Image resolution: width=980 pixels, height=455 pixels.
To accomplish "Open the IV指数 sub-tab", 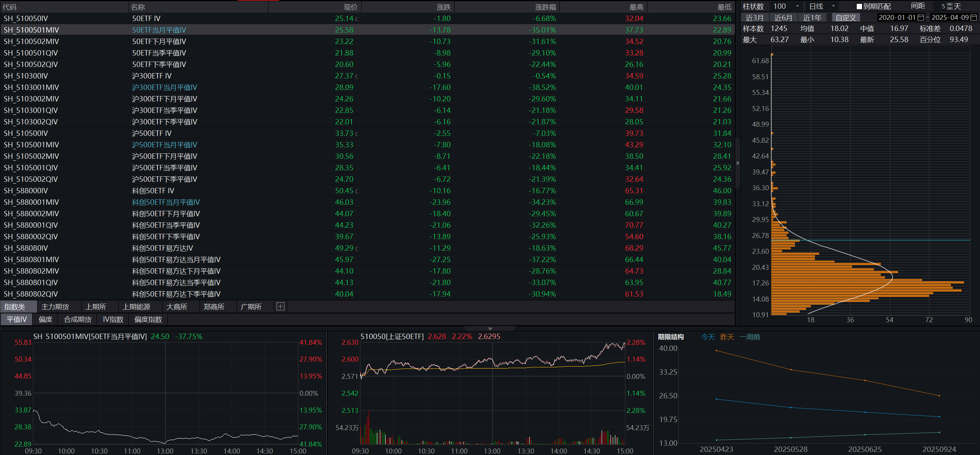I will click(x=113, y=320).
